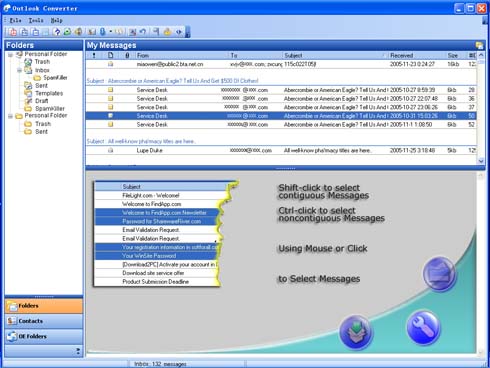This screenshot has height=368, width=490.
Task: Click the round green download box button
Action: pos(356,332)
